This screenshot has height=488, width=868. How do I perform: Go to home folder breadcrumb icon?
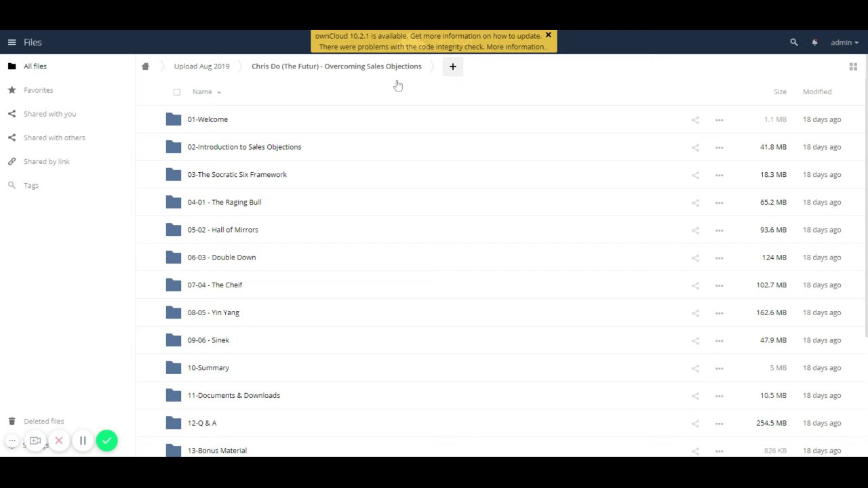coord(145,66)
